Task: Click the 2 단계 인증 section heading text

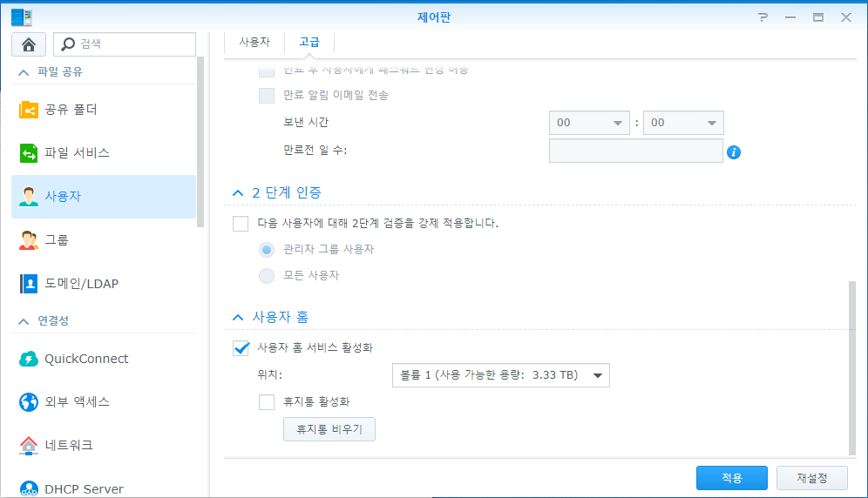Action: pos(287,192)
